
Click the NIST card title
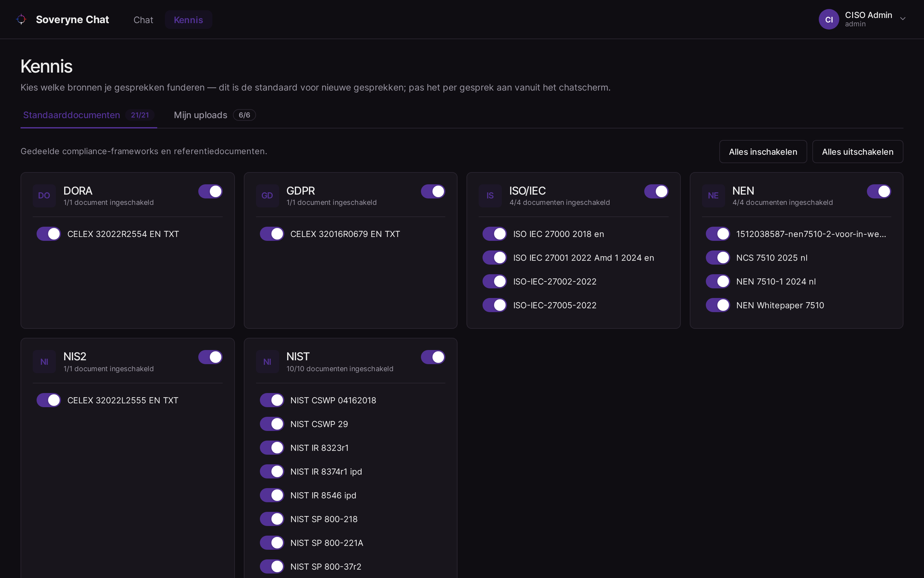[x=298, y=357]
